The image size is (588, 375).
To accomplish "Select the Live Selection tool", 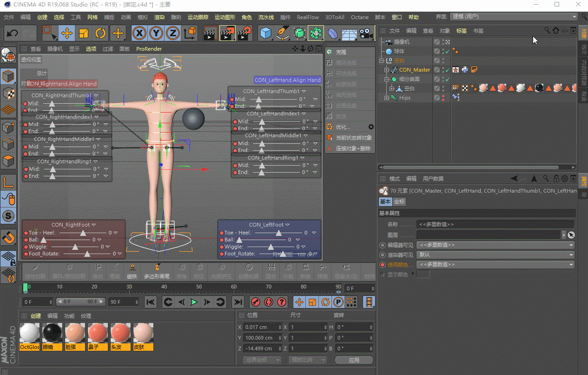I will 49,33.
